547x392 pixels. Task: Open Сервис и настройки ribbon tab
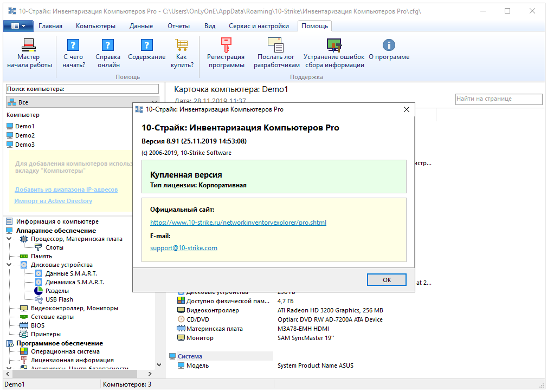coord(259,26)
